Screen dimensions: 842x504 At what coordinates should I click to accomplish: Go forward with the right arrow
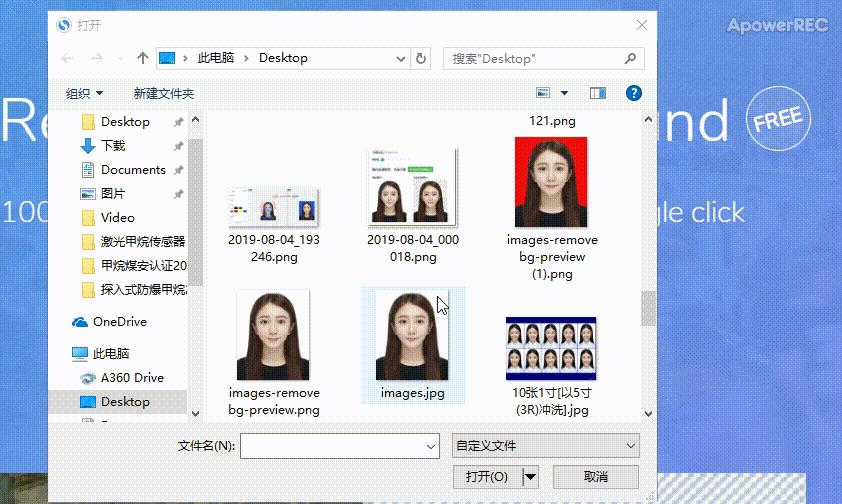[97, 58]
